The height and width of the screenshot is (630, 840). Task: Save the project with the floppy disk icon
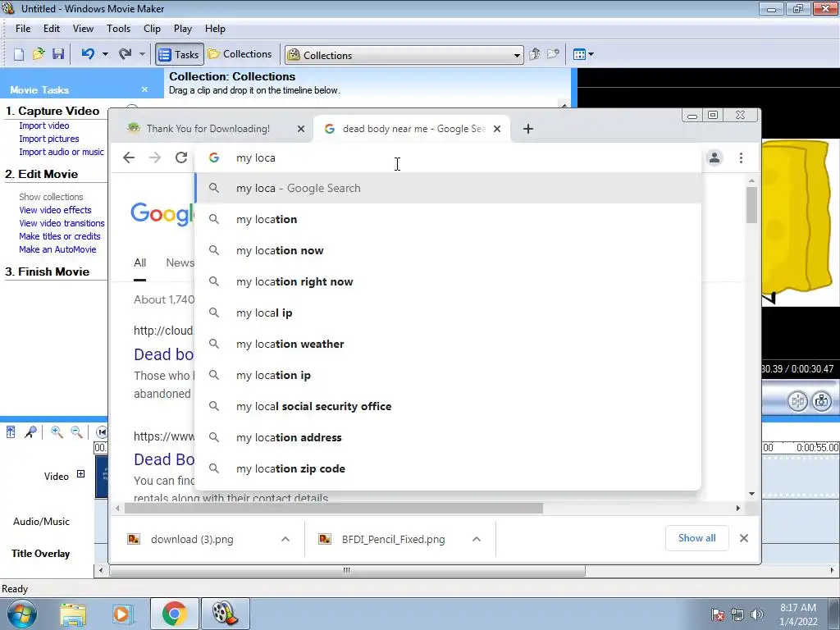pos(58,54)
